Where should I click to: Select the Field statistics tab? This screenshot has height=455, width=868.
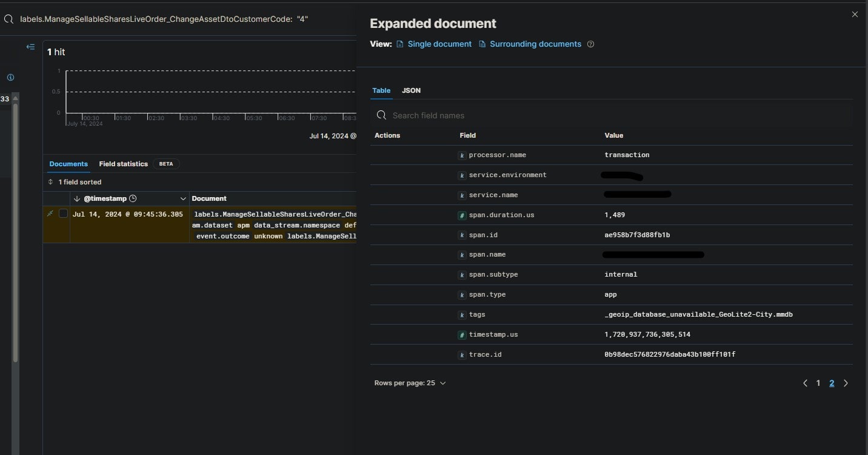124,164
